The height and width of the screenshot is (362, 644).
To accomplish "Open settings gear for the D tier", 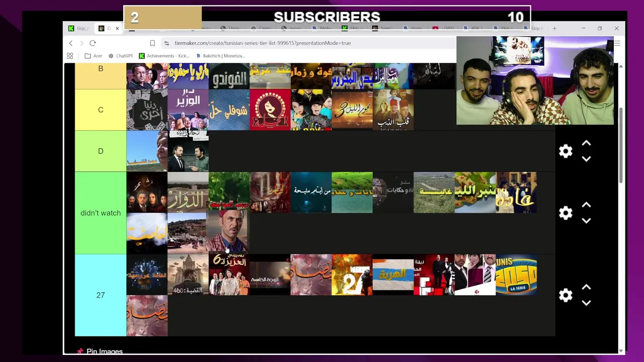I will [x=566, y=151].
